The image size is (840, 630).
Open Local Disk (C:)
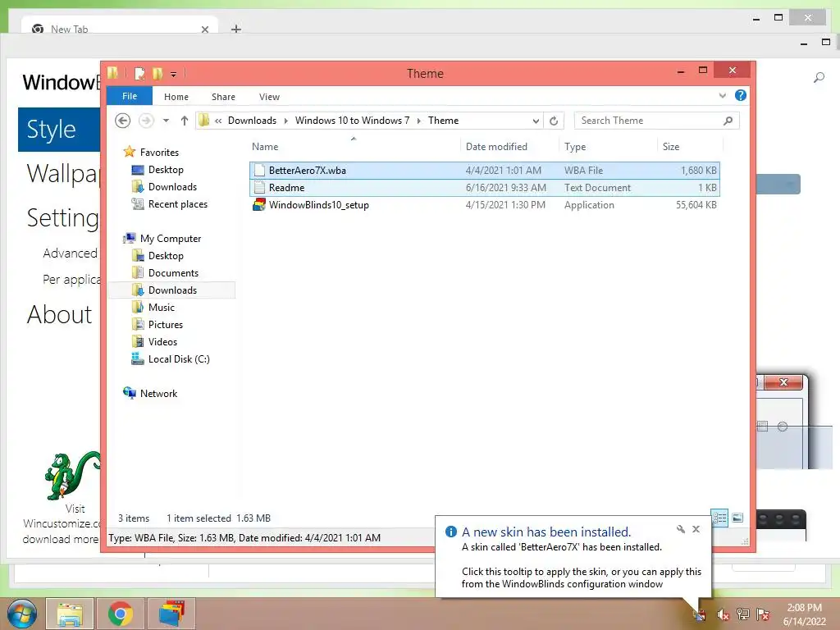(179, 359)
